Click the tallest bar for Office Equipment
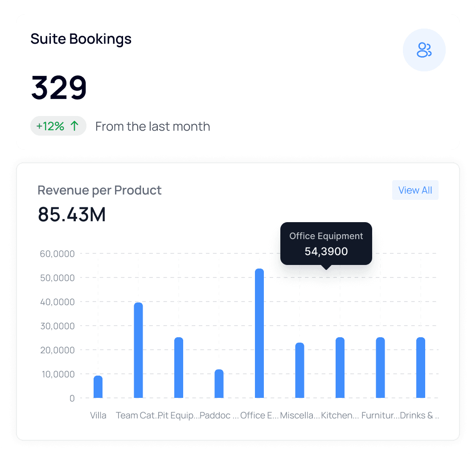The width and height of the screenshot is (476, 455). (259, 332)
